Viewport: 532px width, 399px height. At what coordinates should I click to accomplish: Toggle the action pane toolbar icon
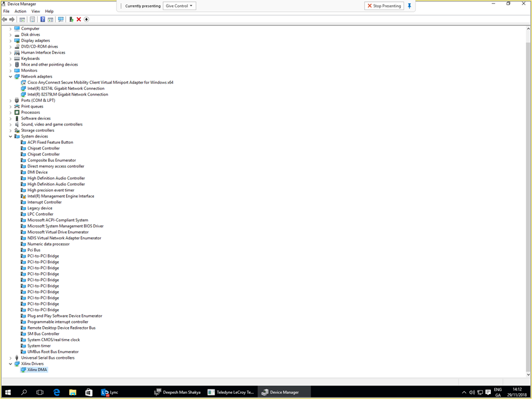[50, 19]
